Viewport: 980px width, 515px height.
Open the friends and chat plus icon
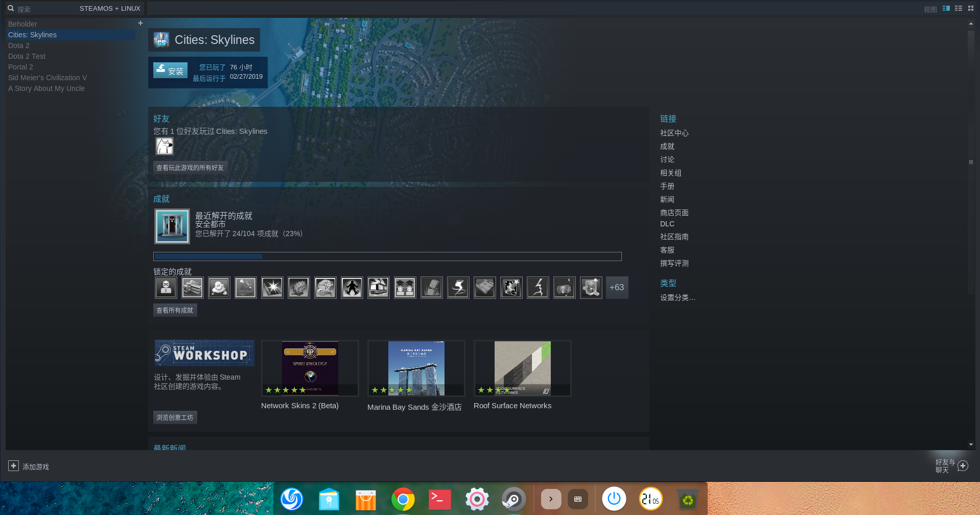pyautogui.click(x=963, y=466)
